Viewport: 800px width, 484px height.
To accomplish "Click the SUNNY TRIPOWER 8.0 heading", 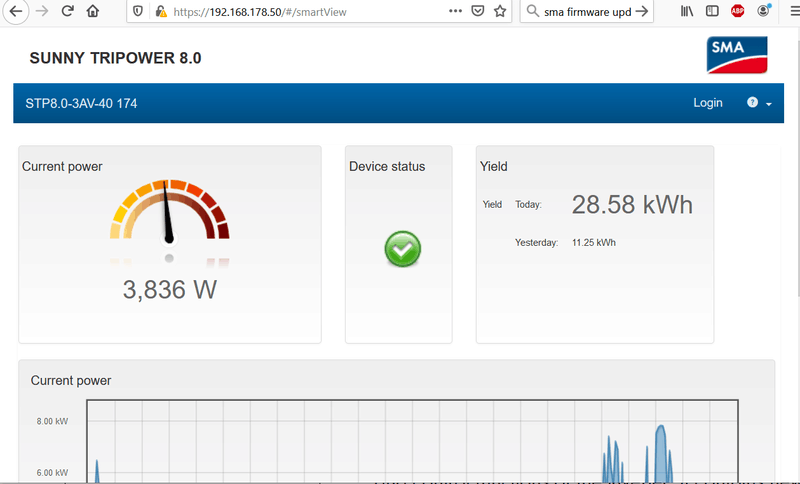I will (115, 58).
